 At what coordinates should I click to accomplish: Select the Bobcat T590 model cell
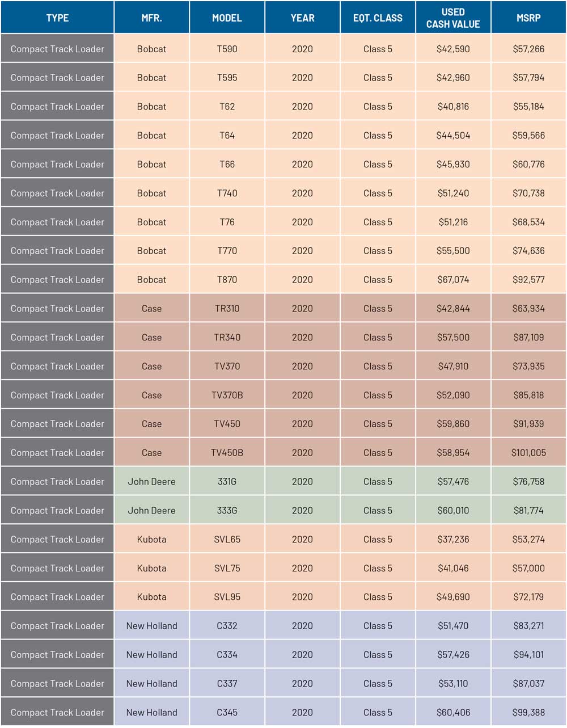point(227,49)
